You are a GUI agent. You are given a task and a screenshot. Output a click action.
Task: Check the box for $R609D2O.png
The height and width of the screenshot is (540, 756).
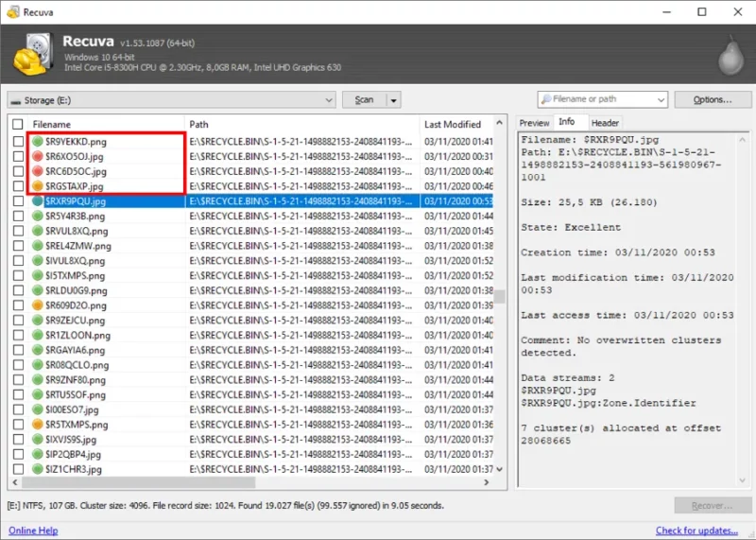pos(18,305)
